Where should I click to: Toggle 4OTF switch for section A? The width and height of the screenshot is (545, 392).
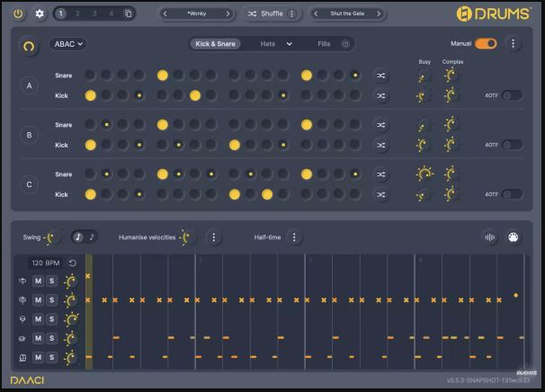pyautogui.click(x=512, y=95)
